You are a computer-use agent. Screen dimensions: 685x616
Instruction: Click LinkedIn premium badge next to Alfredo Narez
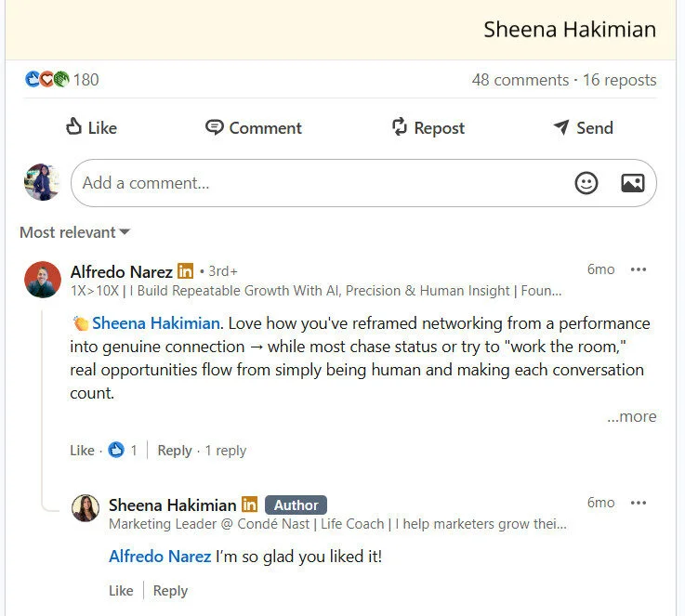click(185, 271)
